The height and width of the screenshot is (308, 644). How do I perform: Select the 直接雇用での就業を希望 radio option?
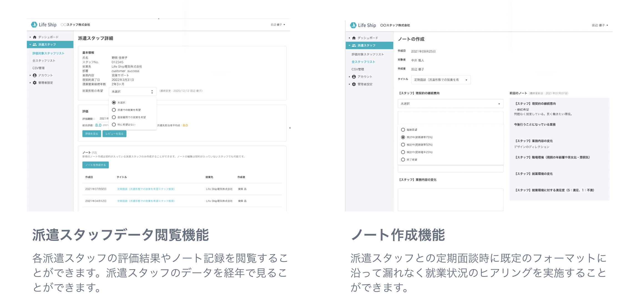coord(114,117)
